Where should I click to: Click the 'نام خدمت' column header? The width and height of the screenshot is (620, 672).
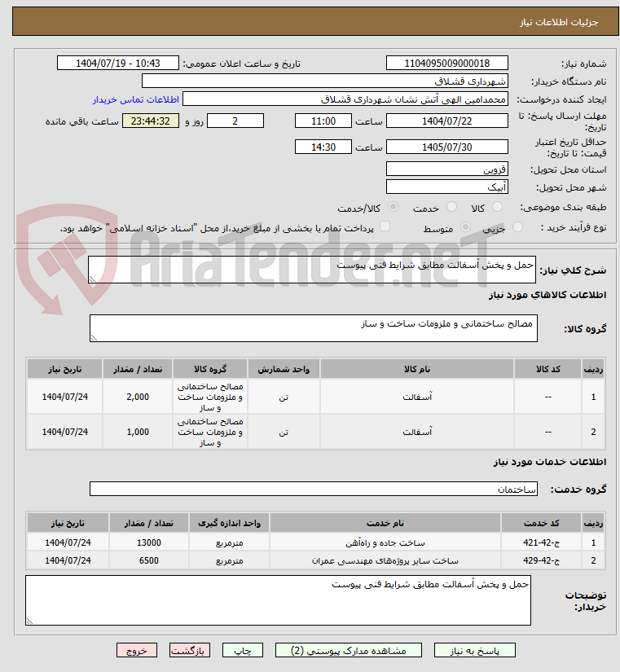385,523
